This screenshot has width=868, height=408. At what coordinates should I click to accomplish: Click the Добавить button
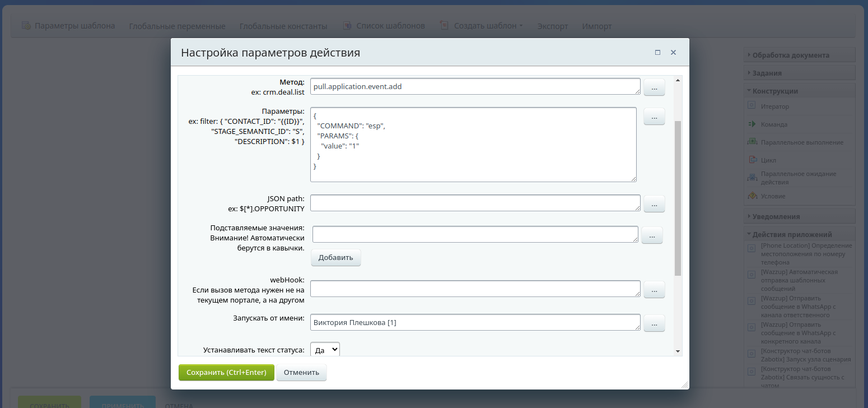(336, 258)
